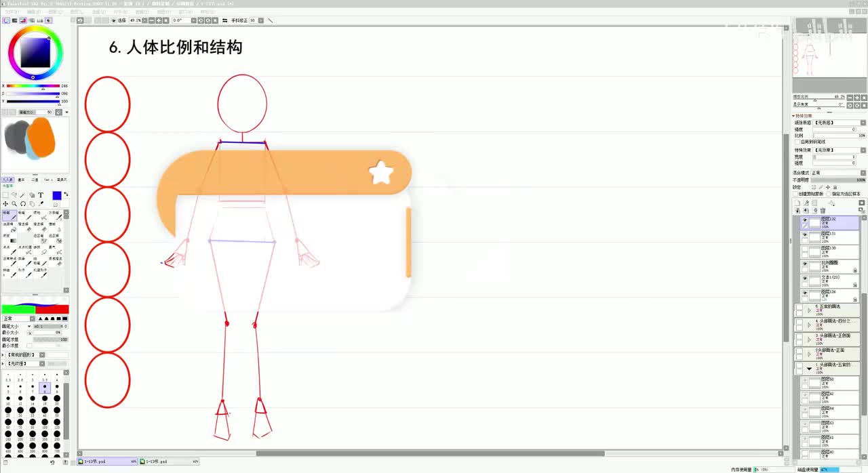868x473 pixels.
Task: Open the layer blending mode dropdown
Action: point(838,173)
